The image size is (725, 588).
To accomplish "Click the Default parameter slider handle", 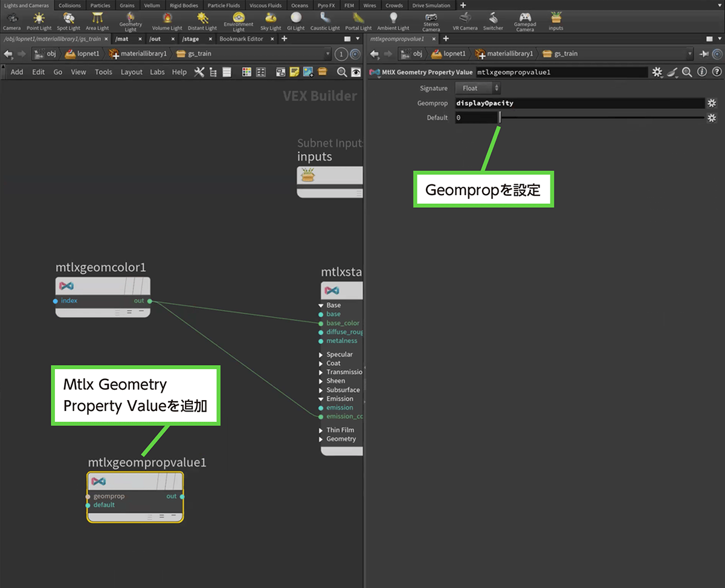I will pyautogui.click(x=500, y=118).
